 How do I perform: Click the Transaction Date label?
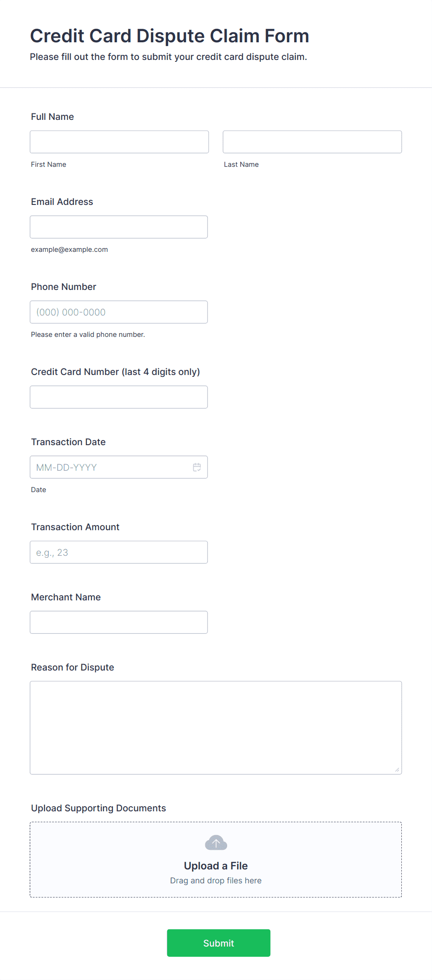68,442
